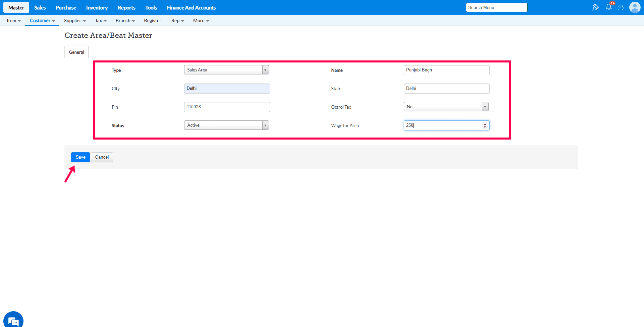Expand the Type dropdown
This screenshot has width=644, height=327.
coord(265,70)
